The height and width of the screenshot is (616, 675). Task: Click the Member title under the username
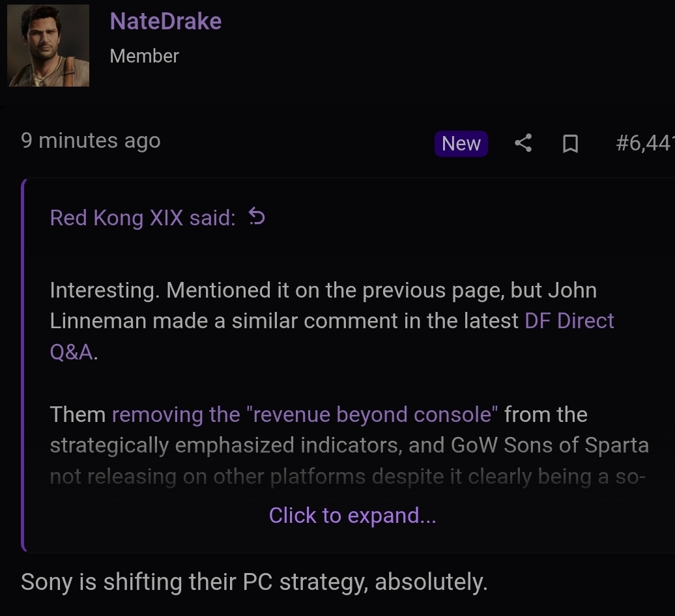point(144,56)
